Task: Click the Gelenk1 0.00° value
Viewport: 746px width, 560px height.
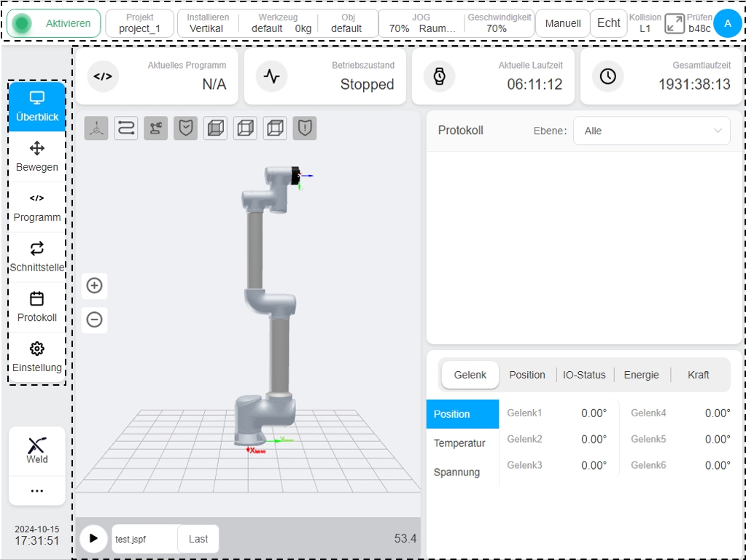Action: coord(594,413)
